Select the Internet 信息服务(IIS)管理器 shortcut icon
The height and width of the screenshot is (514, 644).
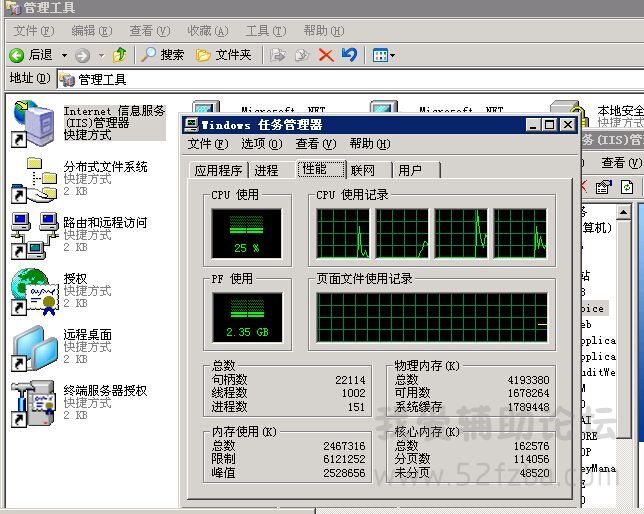33,123
